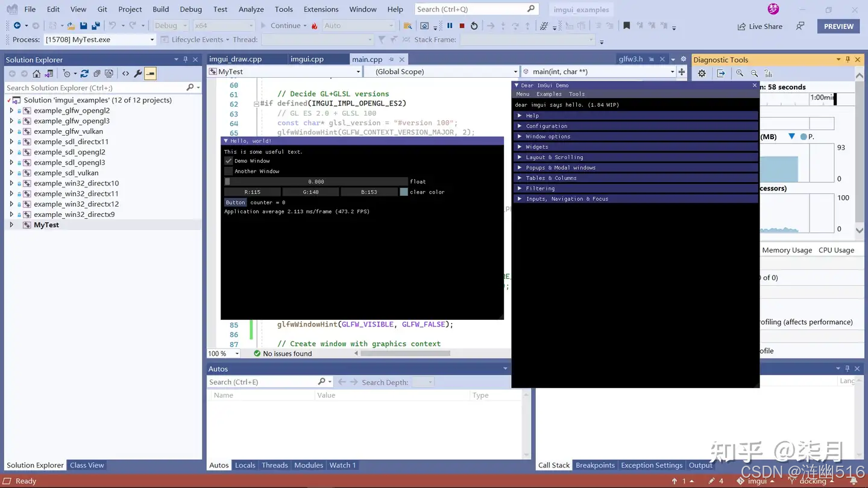The image size is (868, 488).
Task: Expand the example_win32_directx12 project node
Action: pos(11,204)
